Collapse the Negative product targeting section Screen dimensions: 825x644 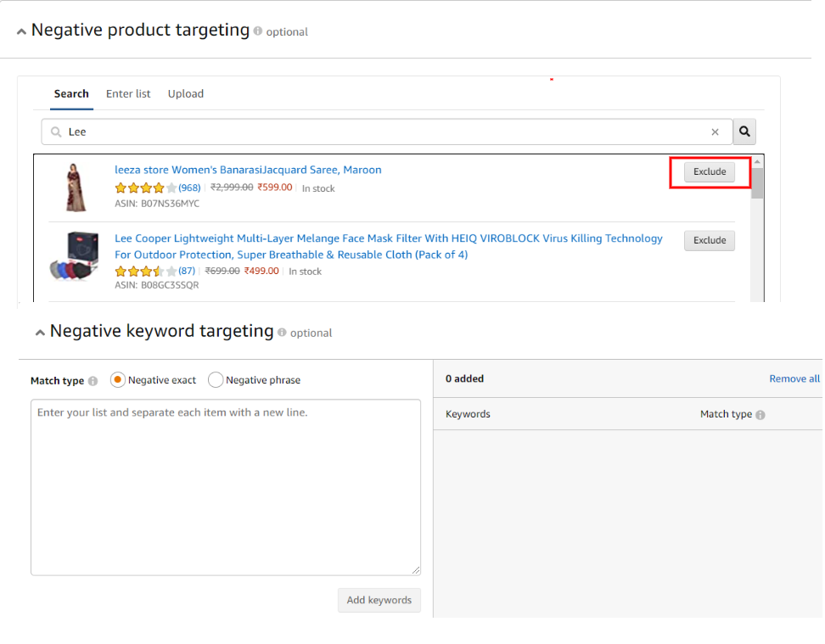pos(21,30)
